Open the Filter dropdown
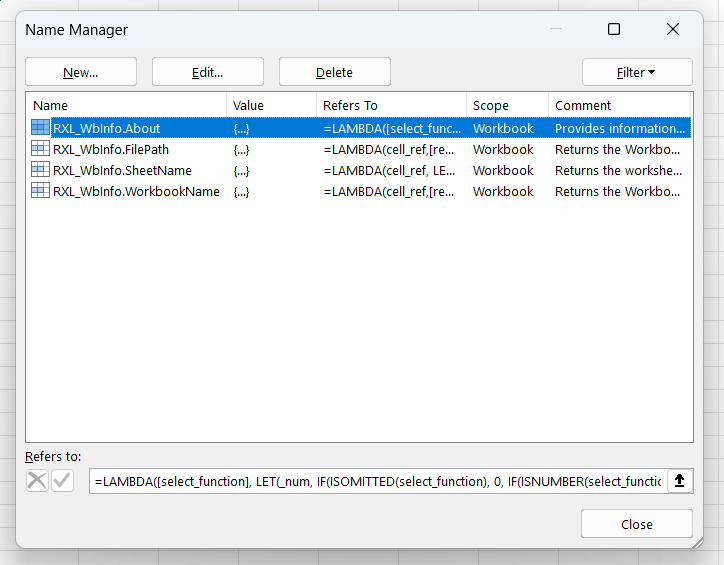Image resolution: width=724 pixels, height=565 pixels. coord(637,72)
